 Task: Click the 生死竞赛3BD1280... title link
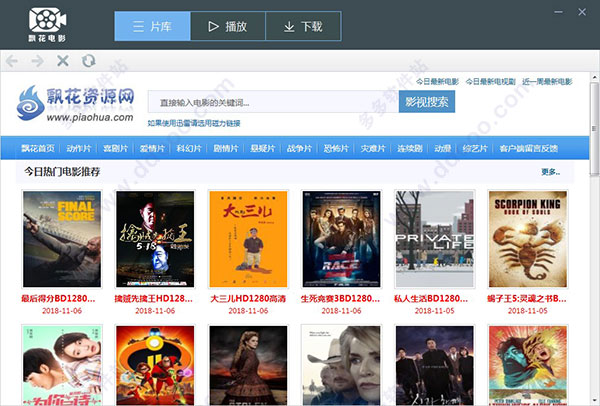[340, 298]
